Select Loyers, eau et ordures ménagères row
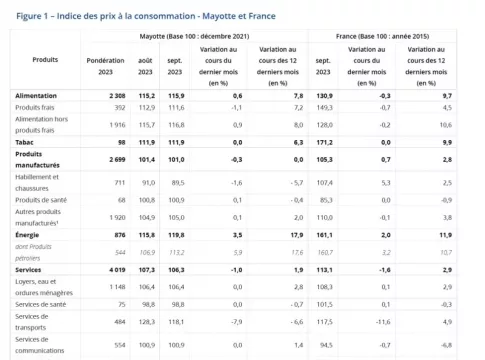The height and width of the screenshot is (360, 485). point(233,287)
